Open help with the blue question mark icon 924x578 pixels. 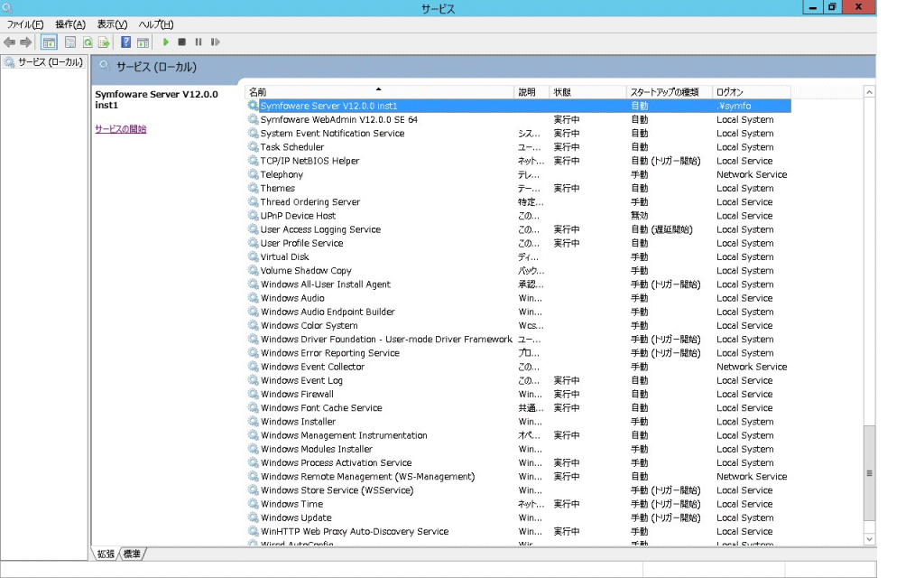(x=125, y=42)
